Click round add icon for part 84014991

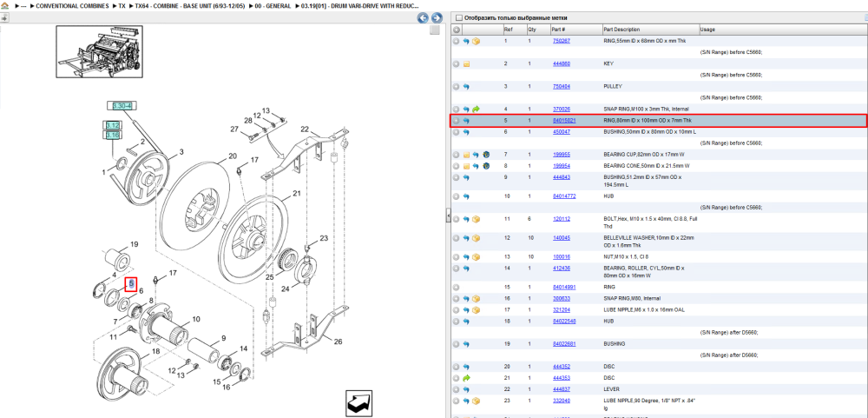click(457, 287)
